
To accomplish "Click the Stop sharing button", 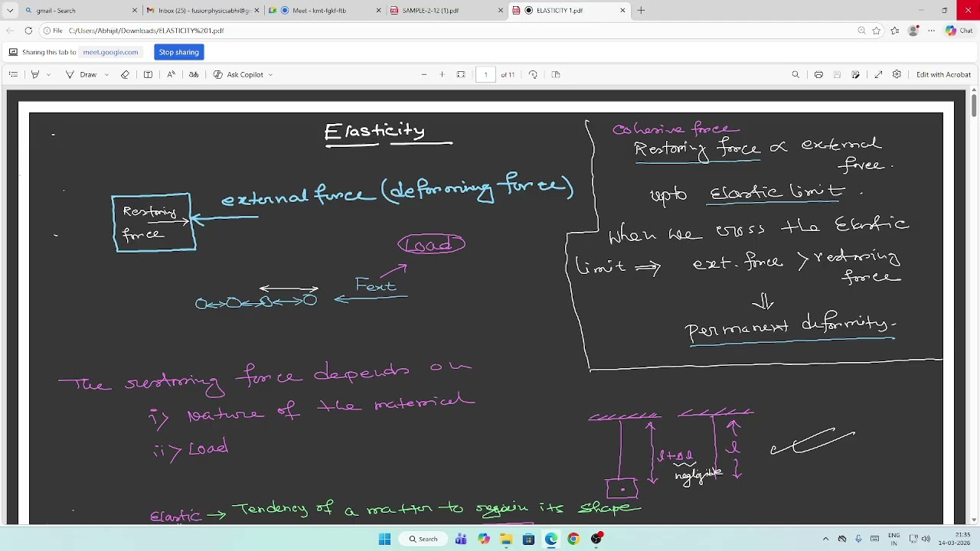I will point(178,52).
